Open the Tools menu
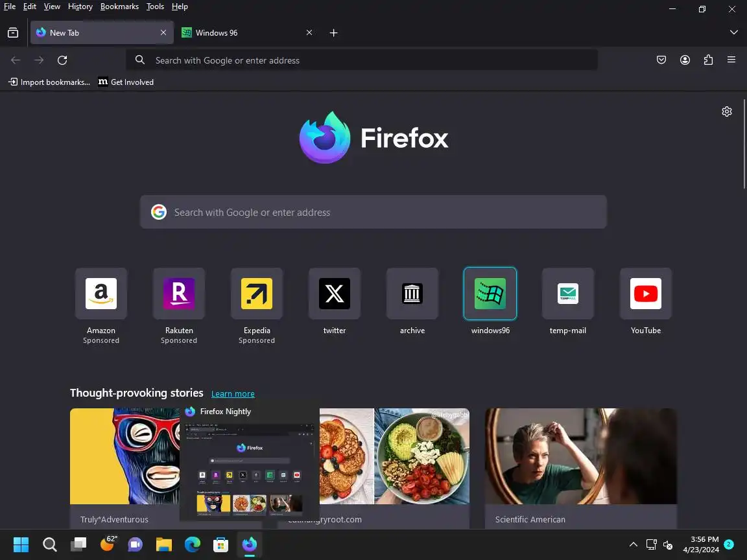The width and height of the screenshot is (747, 560). (156, 6)
